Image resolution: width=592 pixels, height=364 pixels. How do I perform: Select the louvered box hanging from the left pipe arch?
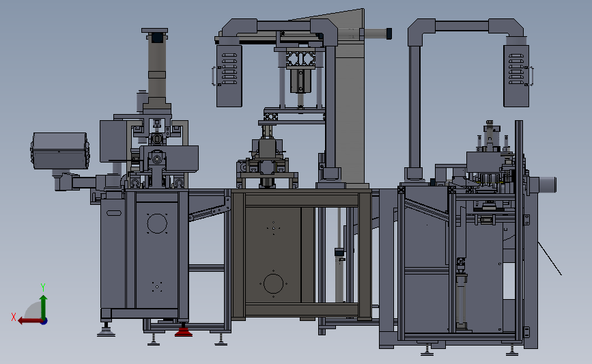tap(229, 76)
